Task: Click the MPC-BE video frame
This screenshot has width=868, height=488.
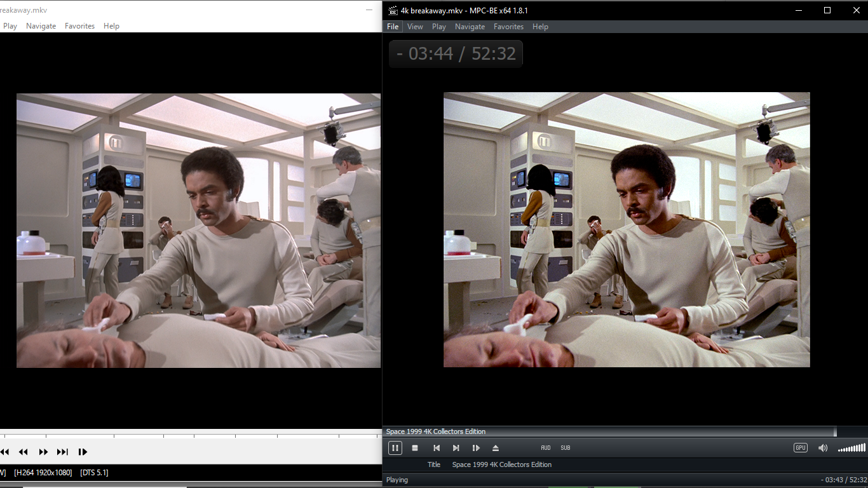Action: point(627,229)
